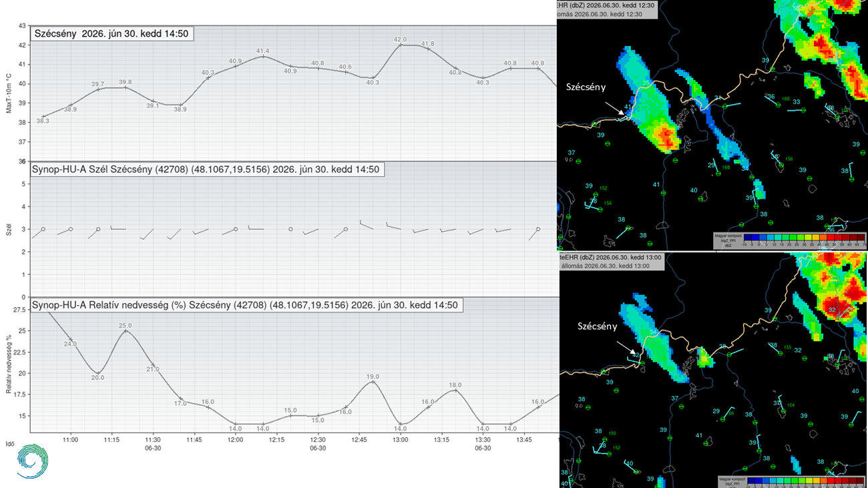The width and height of the screenshot is (868, 488).
Task: Click the Szécsény label on the 12:30 radar
Action: (588, 87)
